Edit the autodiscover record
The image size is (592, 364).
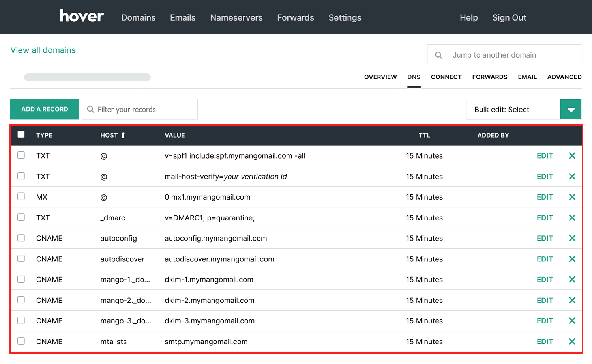545,259
